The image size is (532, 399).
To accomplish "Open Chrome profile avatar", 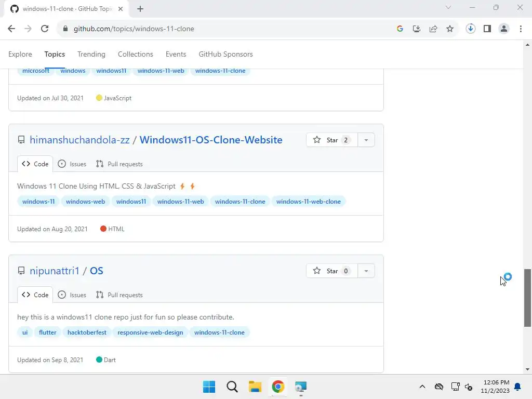I will (504, 29).
